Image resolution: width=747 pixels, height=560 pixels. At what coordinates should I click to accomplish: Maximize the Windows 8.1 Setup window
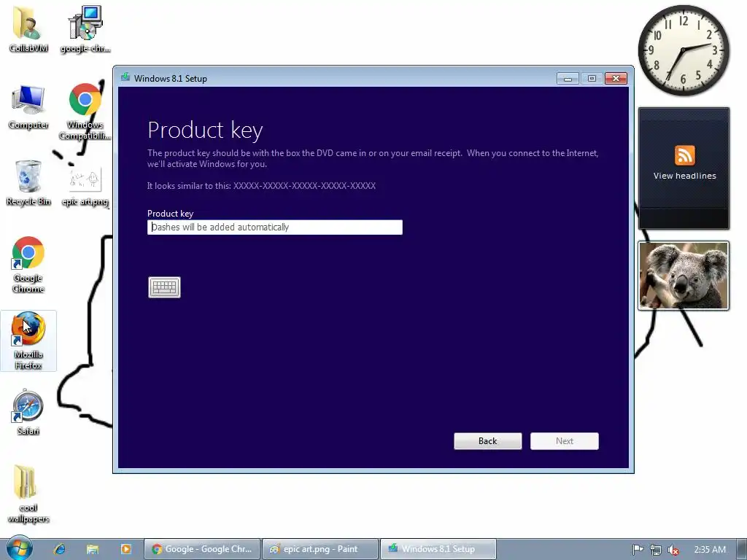(592, 79)
